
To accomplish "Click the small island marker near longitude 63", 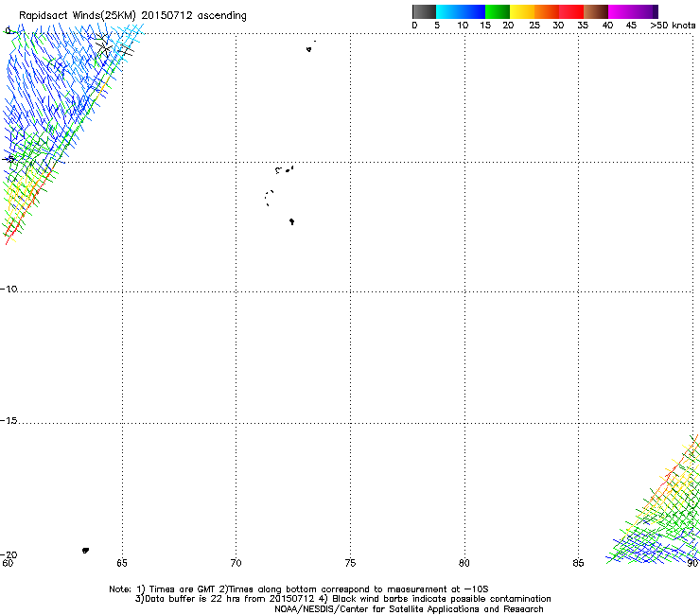I will [85, 551].
